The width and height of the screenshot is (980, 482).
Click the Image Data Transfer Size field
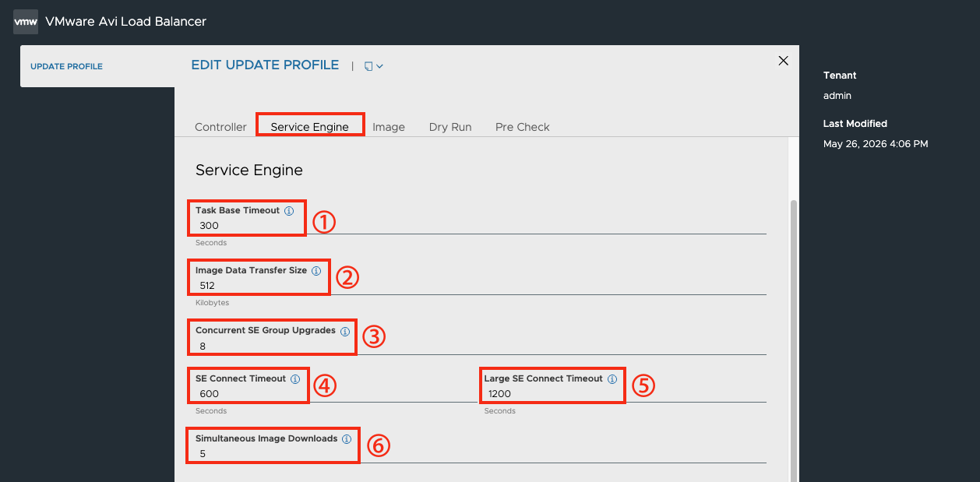click(481, 286)
